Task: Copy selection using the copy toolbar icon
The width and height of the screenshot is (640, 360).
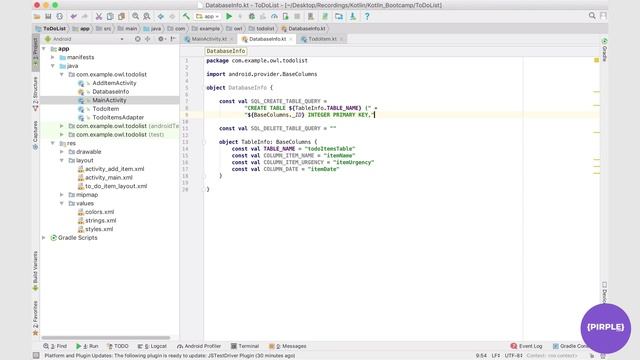Action: pyautogui.click(x=110, y=16)
